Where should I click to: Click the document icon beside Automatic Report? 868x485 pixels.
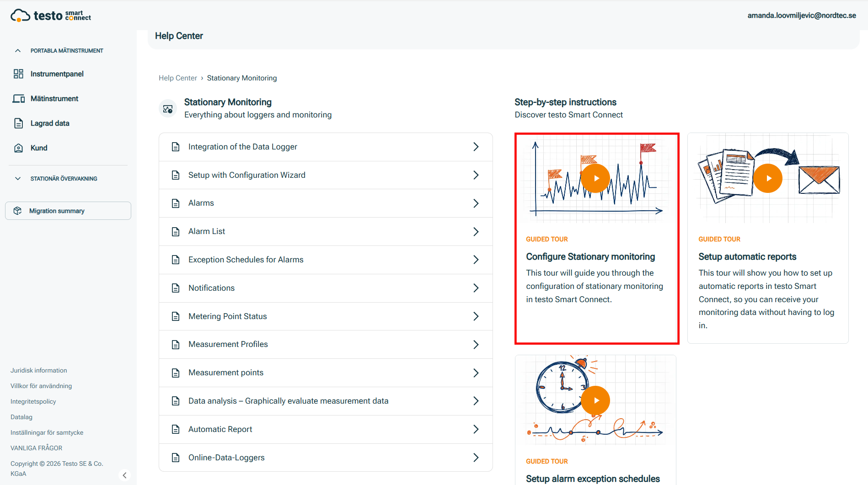[x=175, y=429]
